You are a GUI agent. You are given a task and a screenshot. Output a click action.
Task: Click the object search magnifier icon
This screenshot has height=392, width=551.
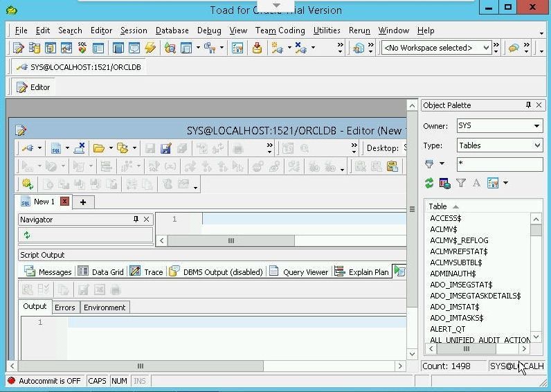pyautogui.click(x=170, y=48)
